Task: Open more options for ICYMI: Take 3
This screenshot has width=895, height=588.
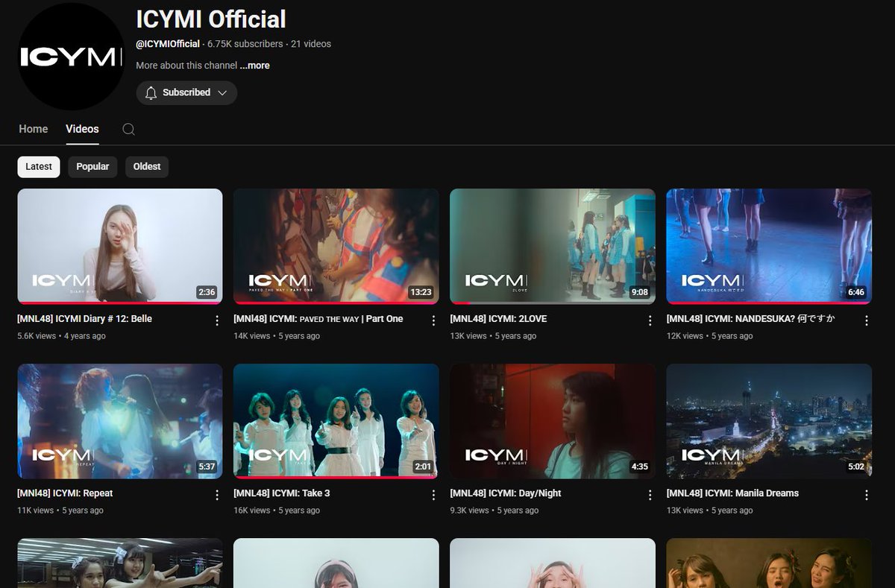Action: point(433,495)
